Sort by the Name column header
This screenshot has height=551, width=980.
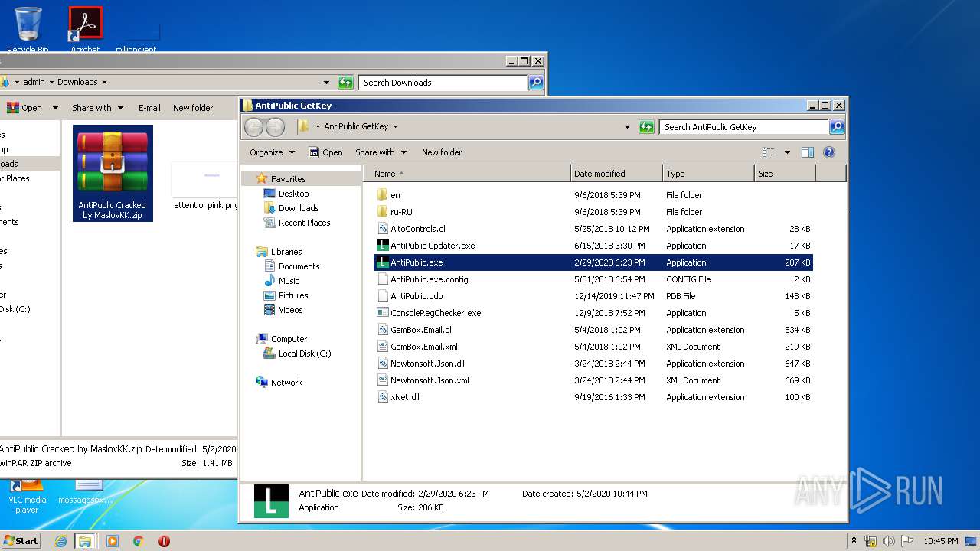pyautogui.click(x=467, y=174)
